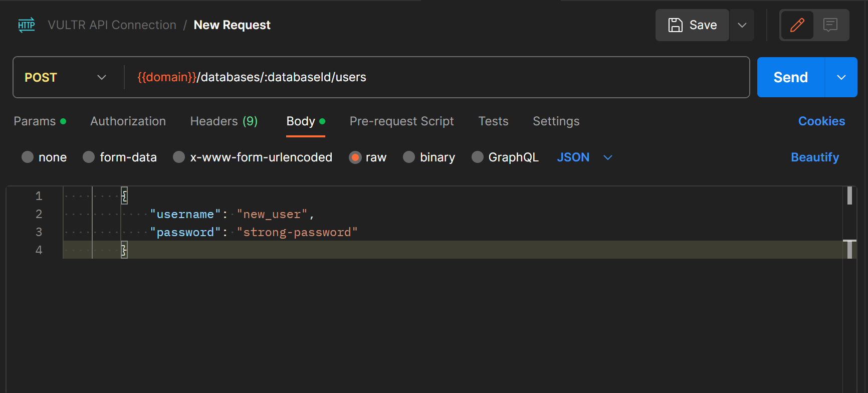Open the Tests tab
This screenshot has width=868, height=393.
(x=493, y=121)
